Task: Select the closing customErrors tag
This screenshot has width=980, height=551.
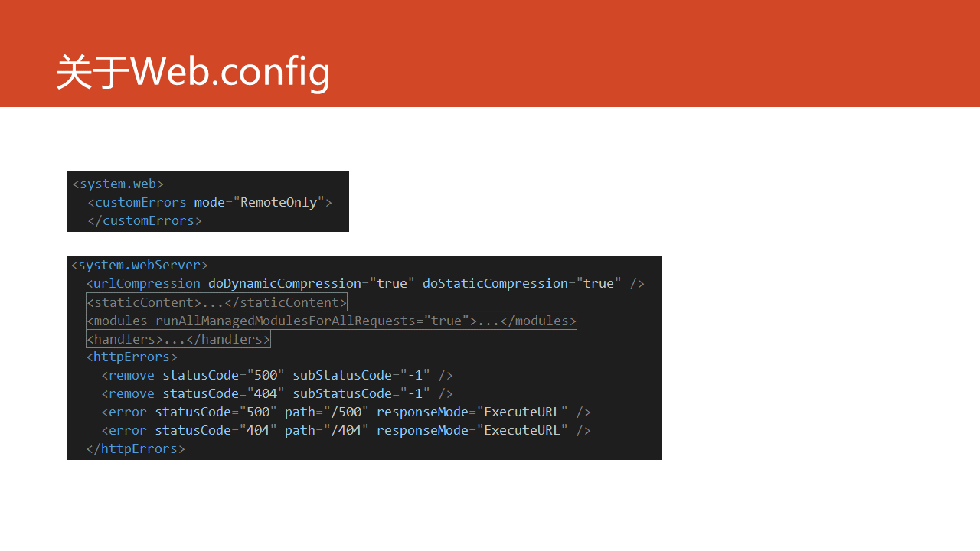Action: [145, 220]
